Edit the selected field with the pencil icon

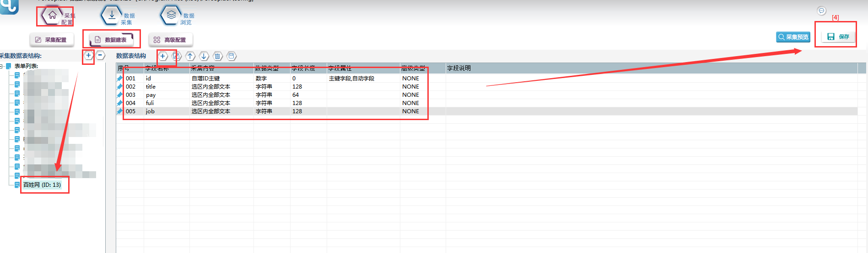pyautogui.click(x=176, y=56)
